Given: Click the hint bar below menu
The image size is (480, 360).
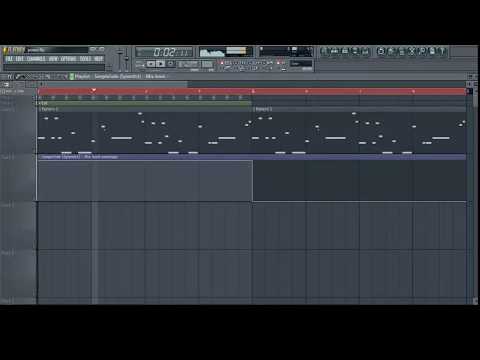Looking at the screenshot, I should click(x=54, y=68).
